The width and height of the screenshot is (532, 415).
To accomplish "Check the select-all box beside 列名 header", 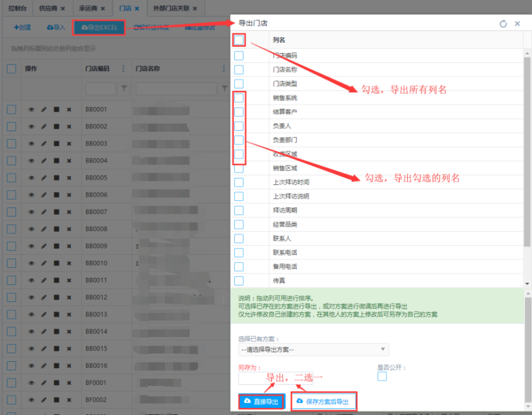I will [239, 40].
